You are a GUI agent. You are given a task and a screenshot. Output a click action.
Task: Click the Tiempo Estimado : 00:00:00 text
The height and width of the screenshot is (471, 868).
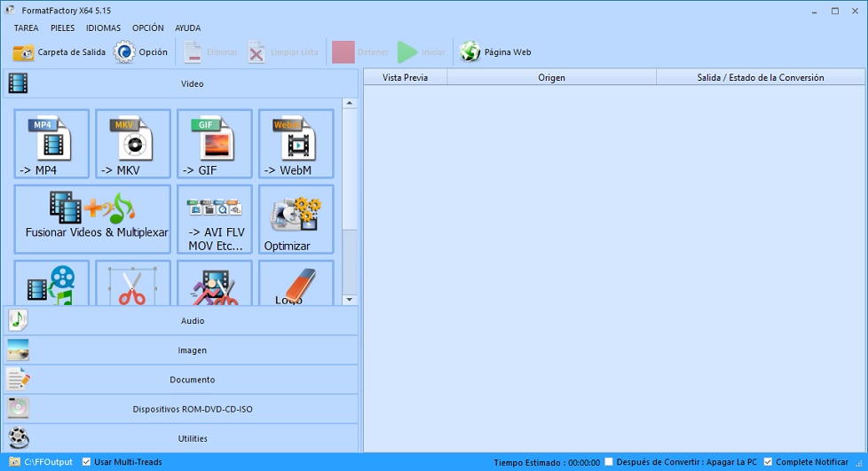coord(547,462)
